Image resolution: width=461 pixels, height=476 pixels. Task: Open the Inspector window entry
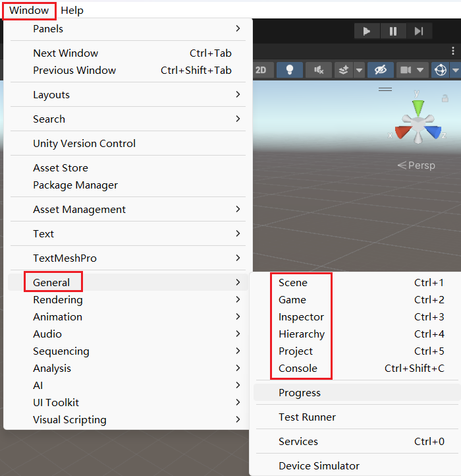357,317
